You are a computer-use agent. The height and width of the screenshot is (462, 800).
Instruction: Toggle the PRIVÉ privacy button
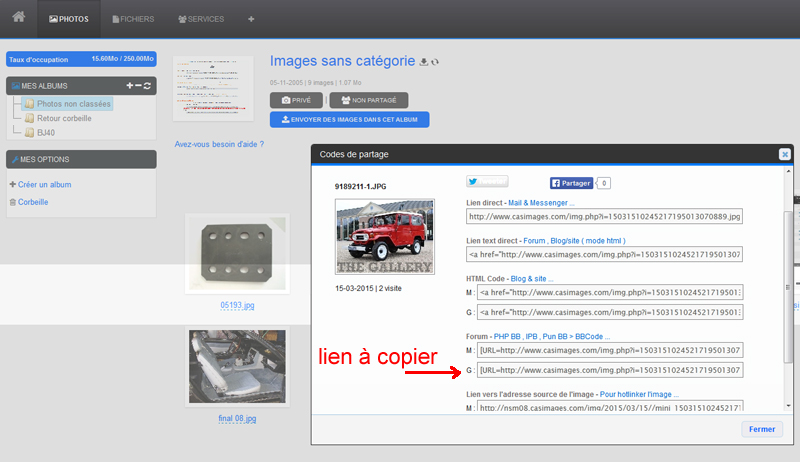tap(296, 100)
